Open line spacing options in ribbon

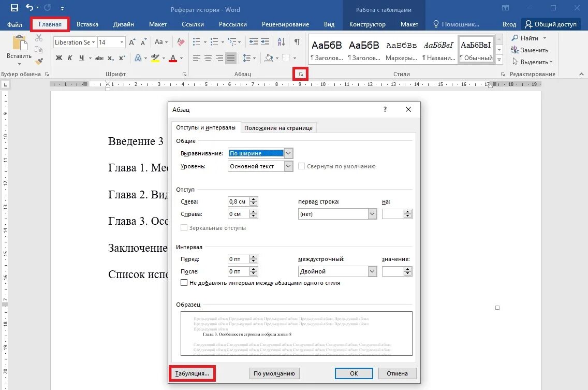click(x=247, y=58)
